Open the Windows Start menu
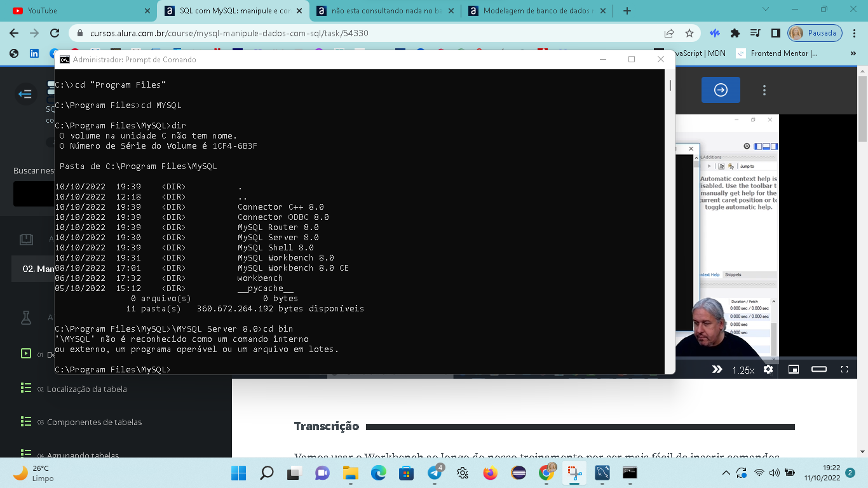 238,473
